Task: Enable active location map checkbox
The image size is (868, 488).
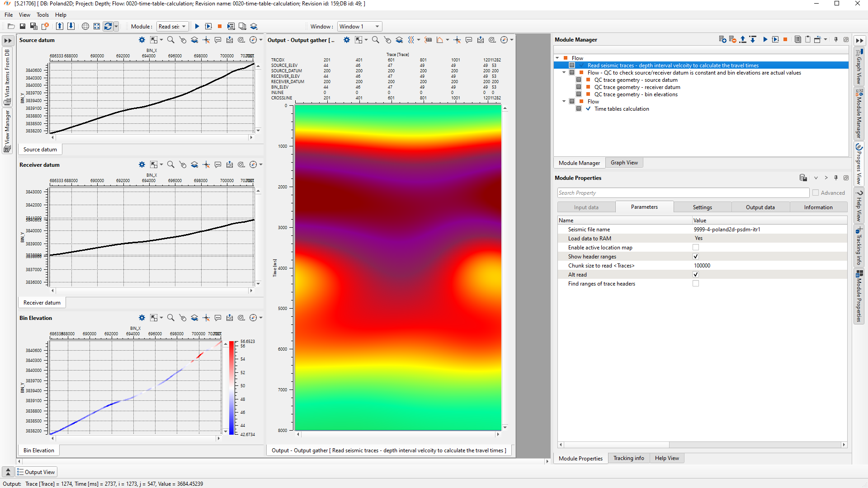Action: [x=696, y=248]
